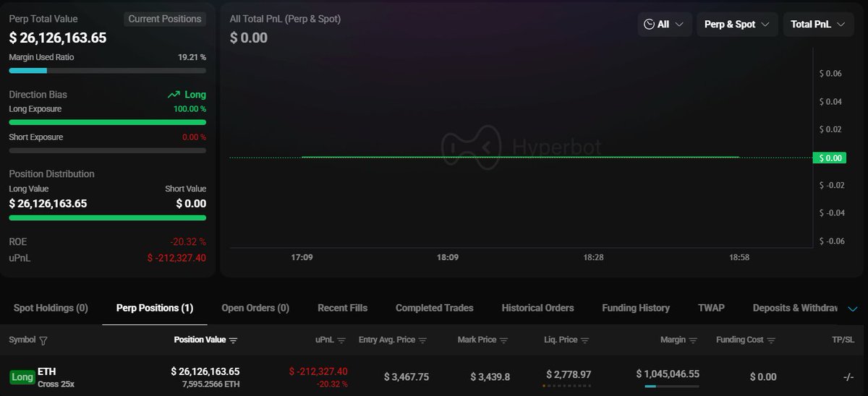This screenshot has width=868, height=396.
Task: Switch to the Spot Holdings tab
Action: 51,308
